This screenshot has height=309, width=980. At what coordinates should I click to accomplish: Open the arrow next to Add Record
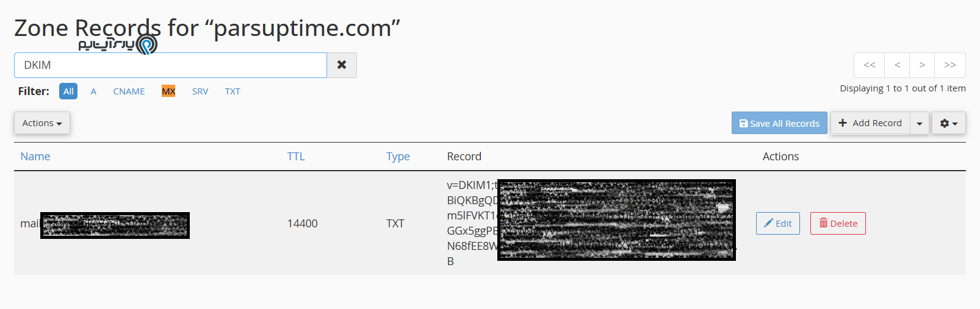tap(920, 123)
